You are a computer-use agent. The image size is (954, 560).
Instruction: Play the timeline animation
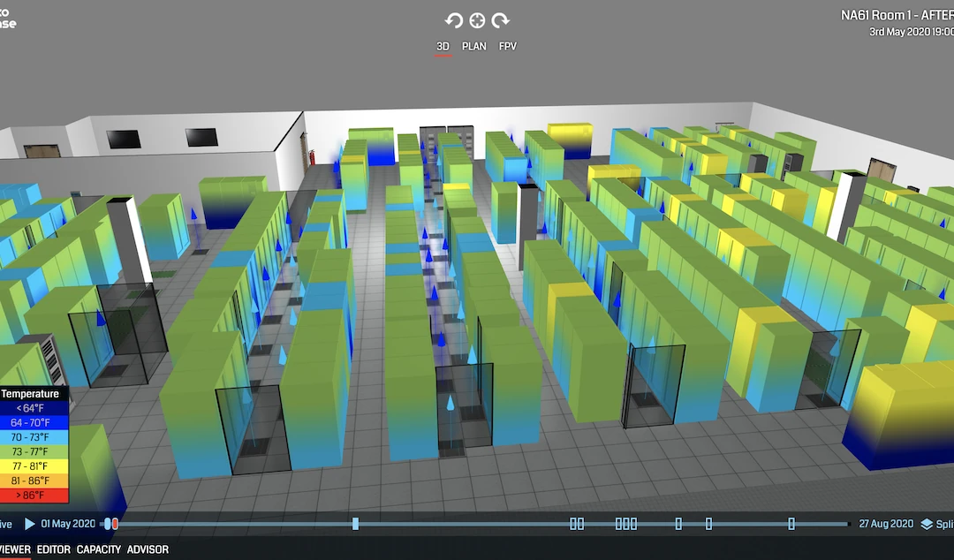29,524
